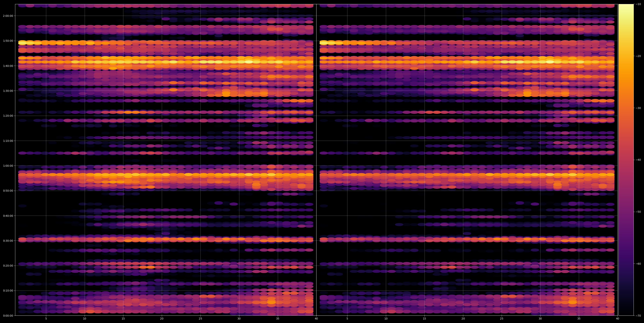Click x-axis tick 15 of the left plot
Screen dimensions: 644x323
pos(123,319)
